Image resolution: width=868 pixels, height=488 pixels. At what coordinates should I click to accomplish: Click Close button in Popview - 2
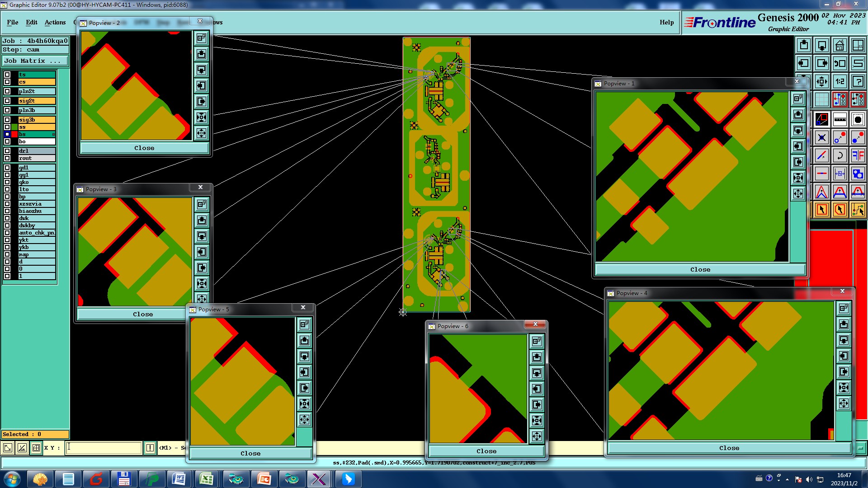[144, 148]
